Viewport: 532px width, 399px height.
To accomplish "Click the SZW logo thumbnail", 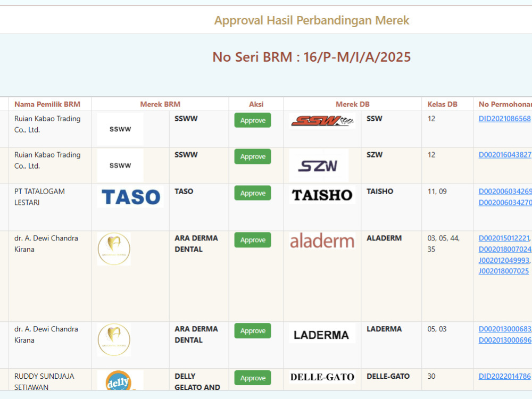I will coord(319,165).
